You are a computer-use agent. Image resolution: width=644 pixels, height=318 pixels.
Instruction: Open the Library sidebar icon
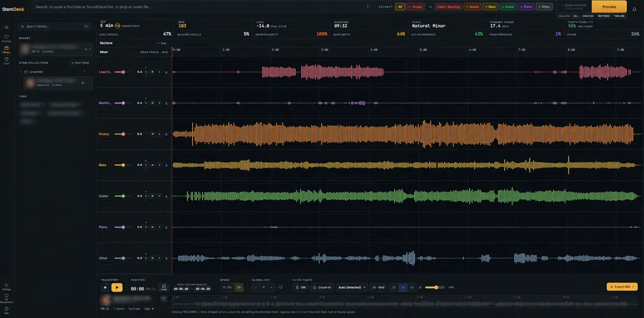pos(6,49)
